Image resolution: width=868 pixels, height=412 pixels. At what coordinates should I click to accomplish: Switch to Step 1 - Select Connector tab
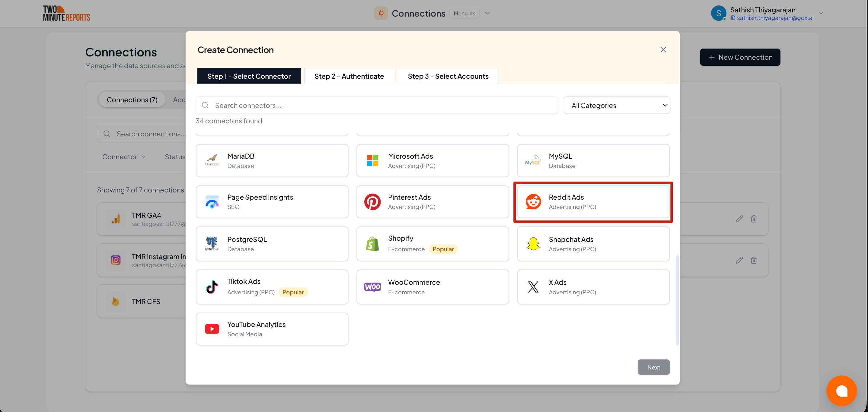[249, 76]
